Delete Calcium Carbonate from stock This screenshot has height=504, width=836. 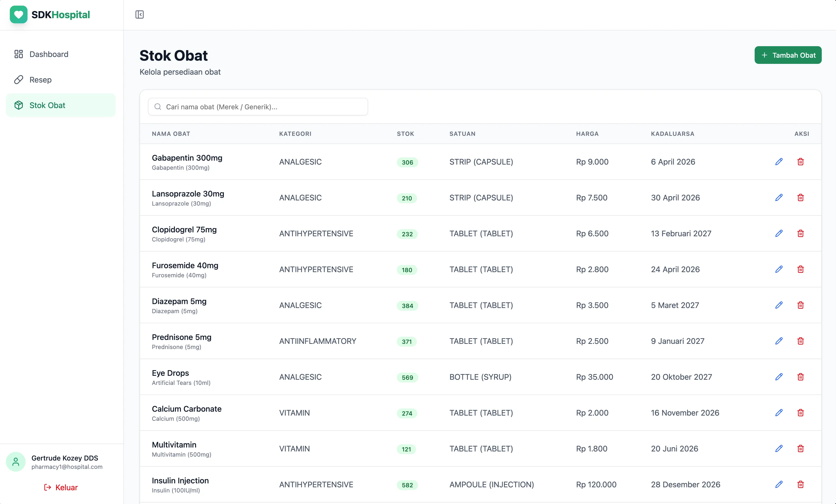click(x=800, y=413)
